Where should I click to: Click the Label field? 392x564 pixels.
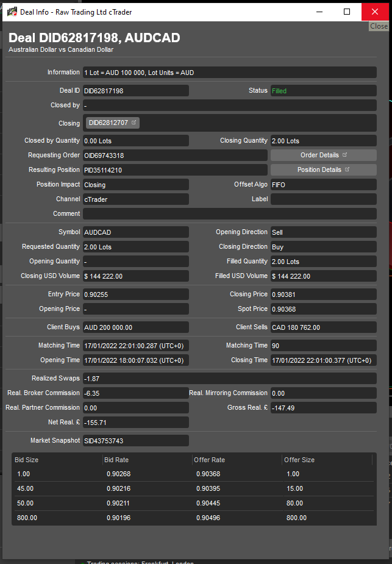point(323,199)
